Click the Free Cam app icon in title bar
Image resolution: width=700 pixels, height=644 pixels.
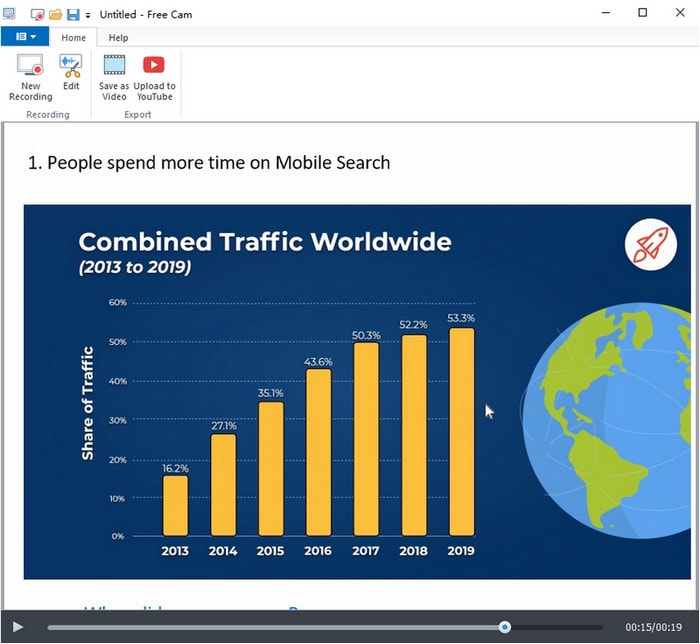click(9, 14)
